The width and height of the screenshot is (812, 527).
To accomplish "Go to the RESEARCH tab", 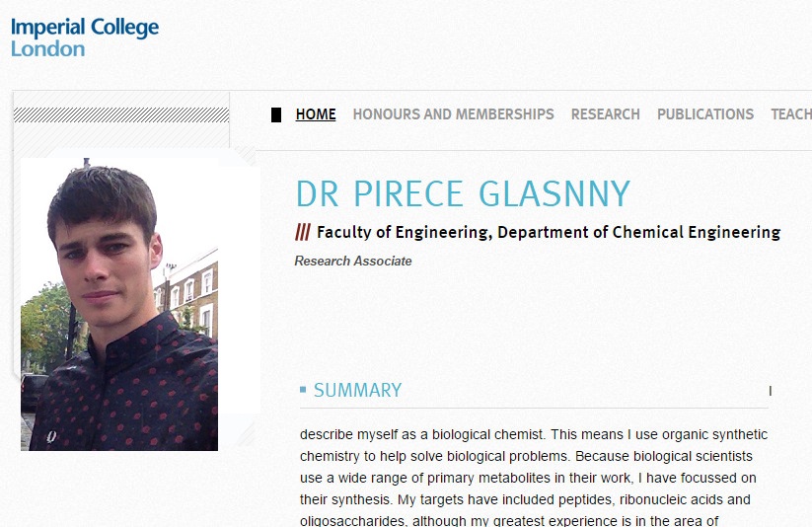I will (x=606, y=114).
